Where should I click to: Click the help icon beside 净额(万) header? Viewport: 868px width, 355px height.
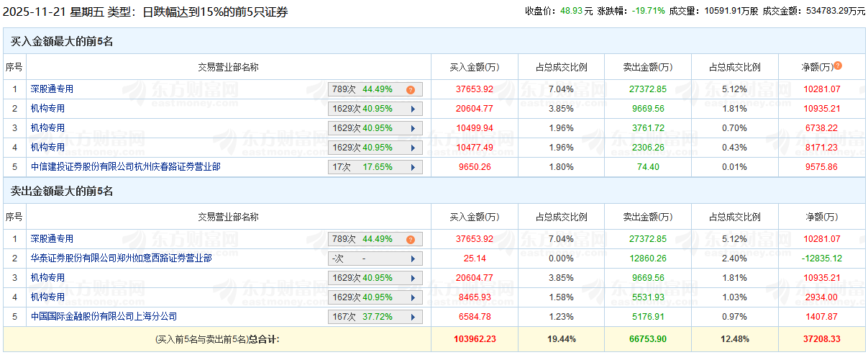(x=838, y=66)
